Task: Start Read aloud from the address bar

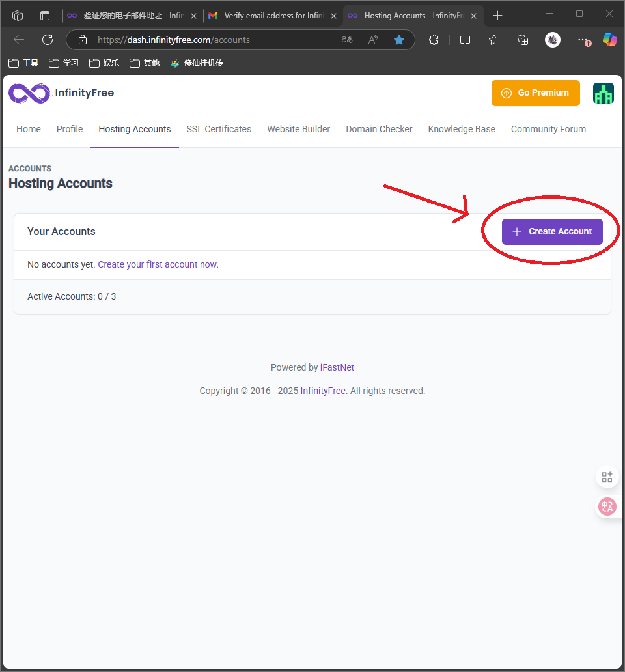Action: coord(373,40)
